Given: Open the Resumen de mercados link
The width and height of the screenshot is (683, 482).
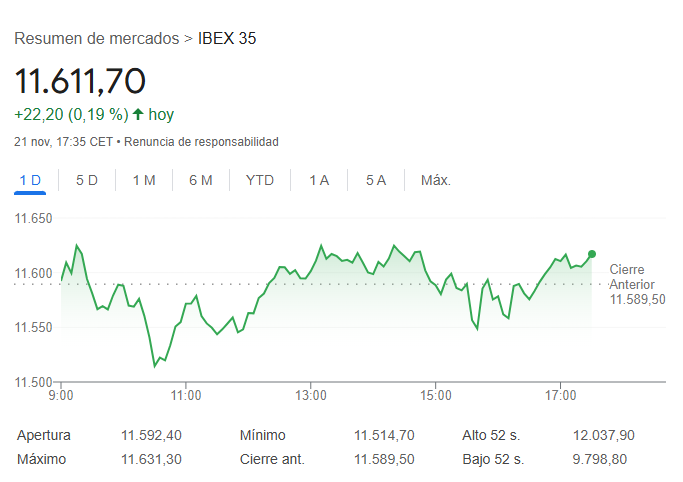Looking at the screenshot, I should tap(97, 39).
